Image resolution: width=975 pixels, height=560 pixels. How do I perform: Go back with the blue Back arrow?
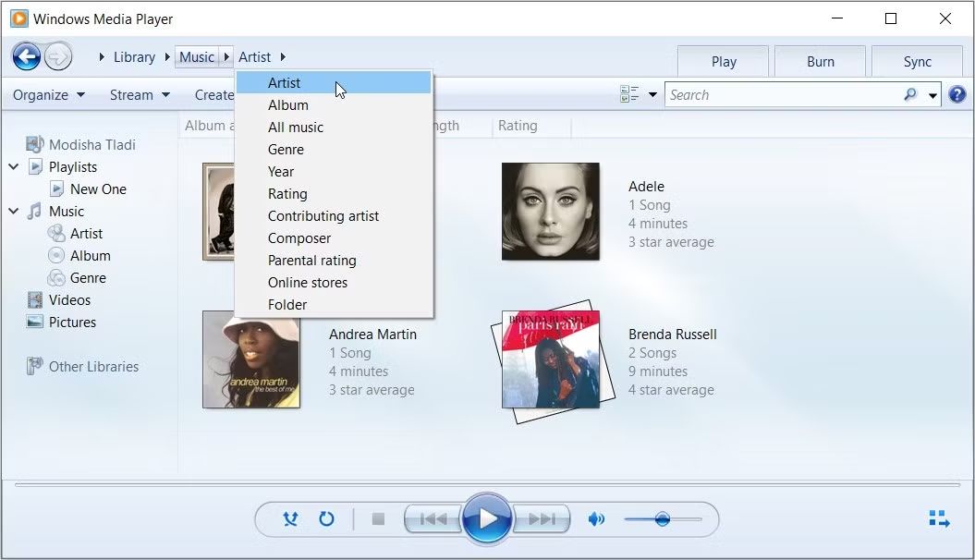(26, 57)
